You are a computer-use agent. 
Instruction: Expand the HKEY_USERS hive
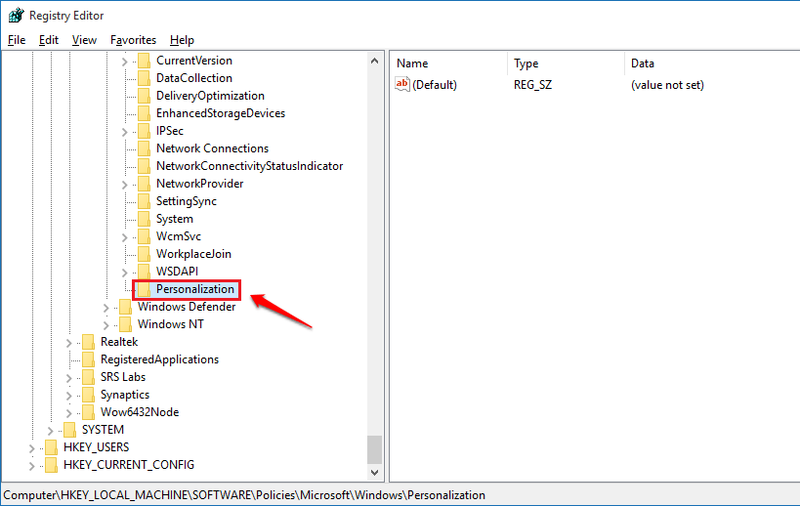coord(32,449)
